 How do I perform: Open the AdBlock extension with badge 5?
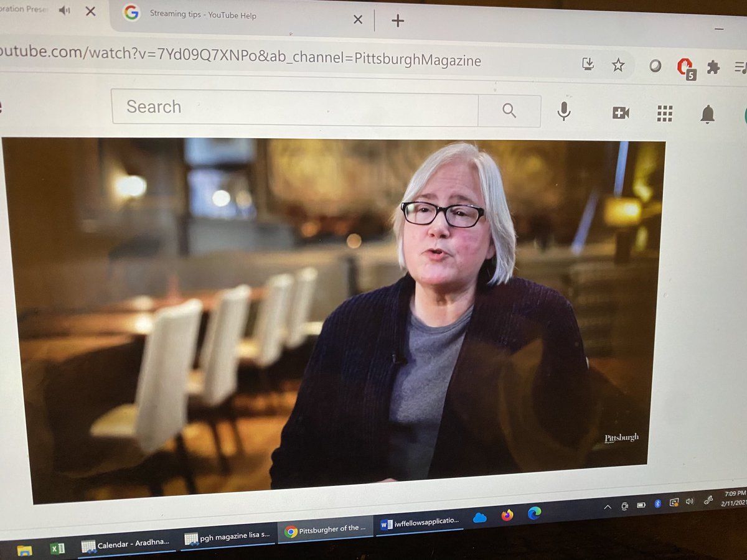pyautogui.click(x=685, y=68)
